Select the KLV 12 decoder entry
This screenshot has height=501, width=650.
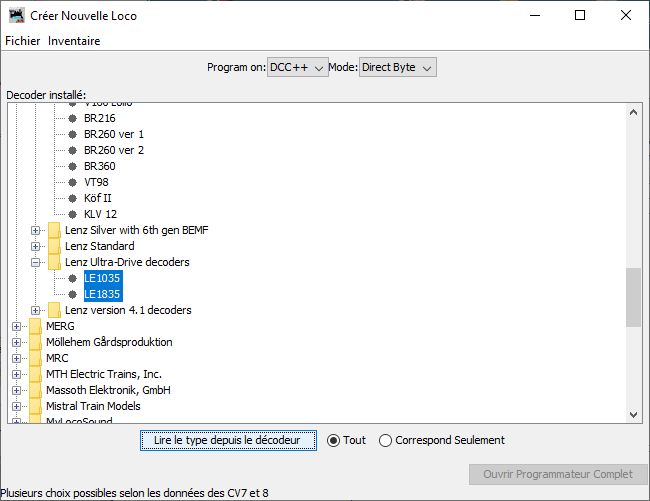click(x=100, y=214)
